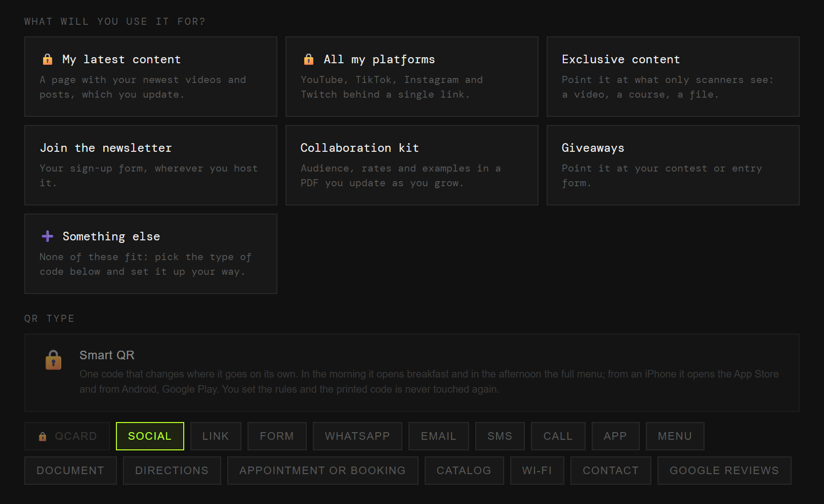Image resolution: width=824 pixels, height=504 pixels.
Task: Open the Smart QR option panel
Action: point(412,372)
